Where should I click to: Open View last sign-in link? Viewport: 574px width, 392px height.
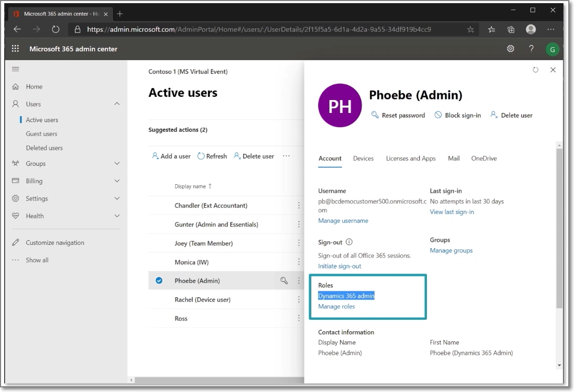[x=452, y=212]
